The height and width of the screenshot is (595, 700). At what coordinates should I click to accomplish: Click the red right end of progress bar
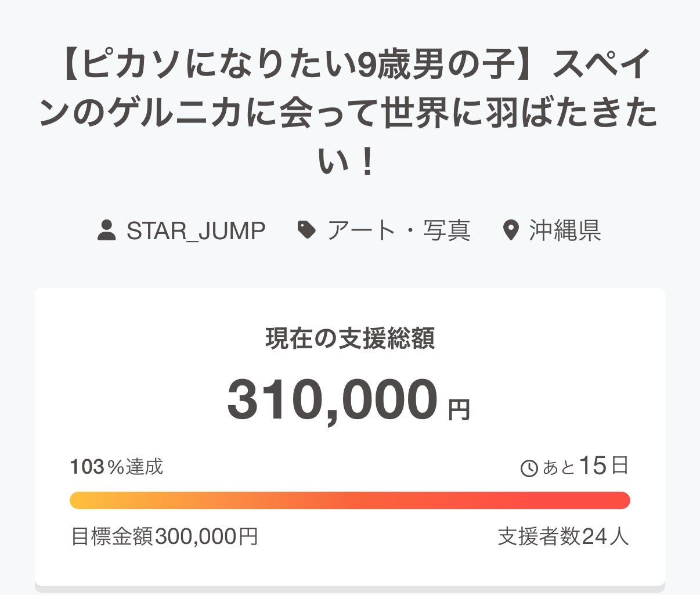coord(621,500)
